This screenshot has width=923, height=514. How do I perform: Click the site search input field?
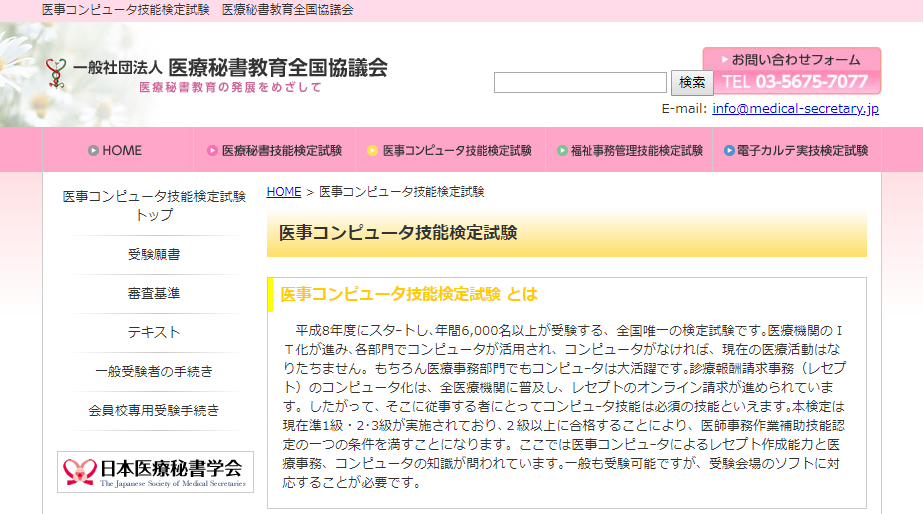(580, 82)
